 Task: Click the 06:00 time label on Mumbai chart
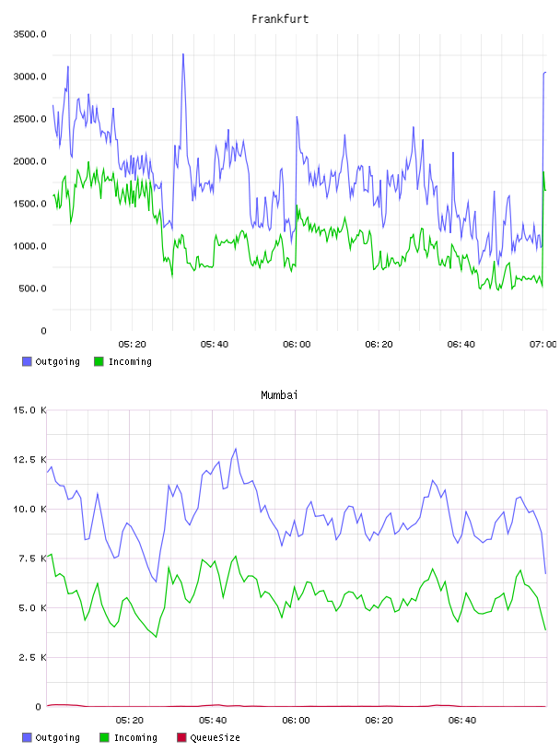point(296,721)
